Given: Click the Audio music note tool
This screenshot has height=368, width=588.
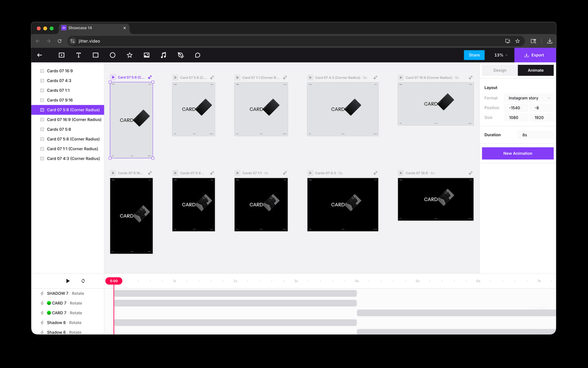Looking at the screenshot, I should click(x=164, y=55).
